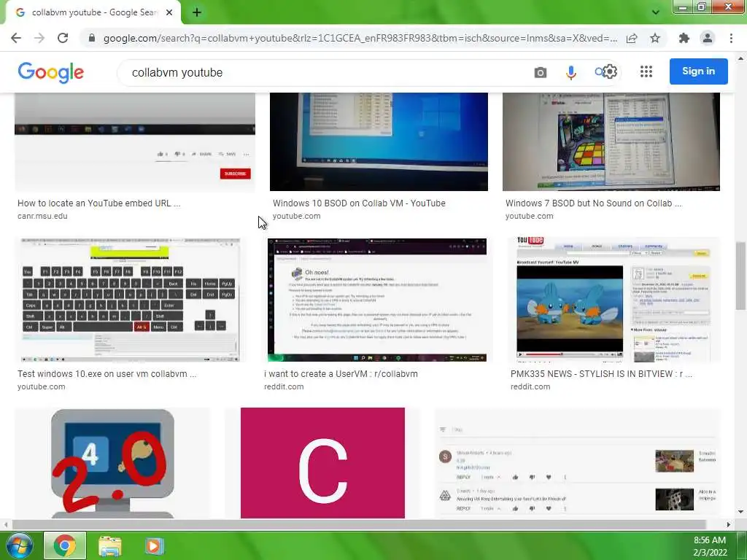This screenshot has height=560, width=747.
Task: Click address bar URL field
Action: pyautogui.click(x=360, y=38)
